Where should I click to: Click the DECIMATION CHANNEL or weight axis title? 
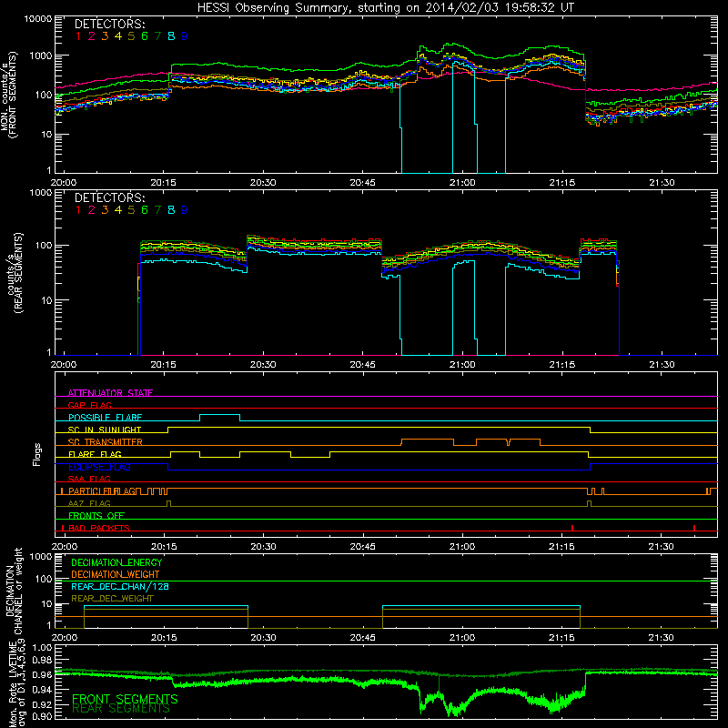[x=14, y=591]
